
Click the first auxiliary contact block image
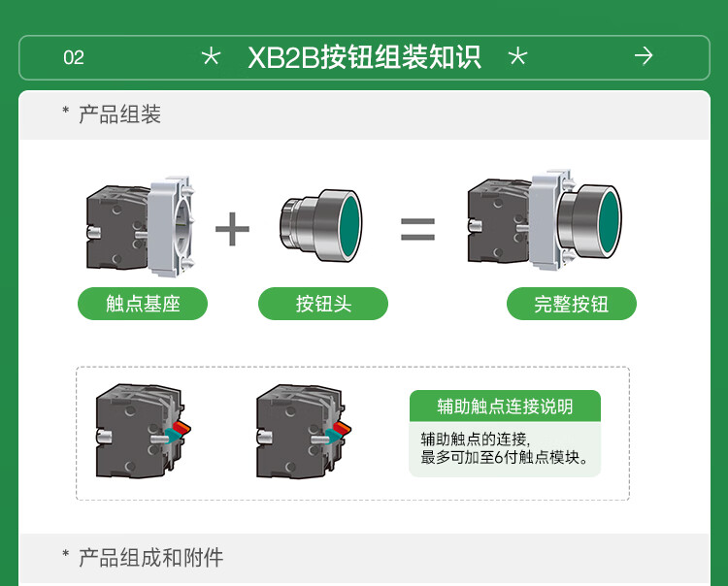point(144,432)
